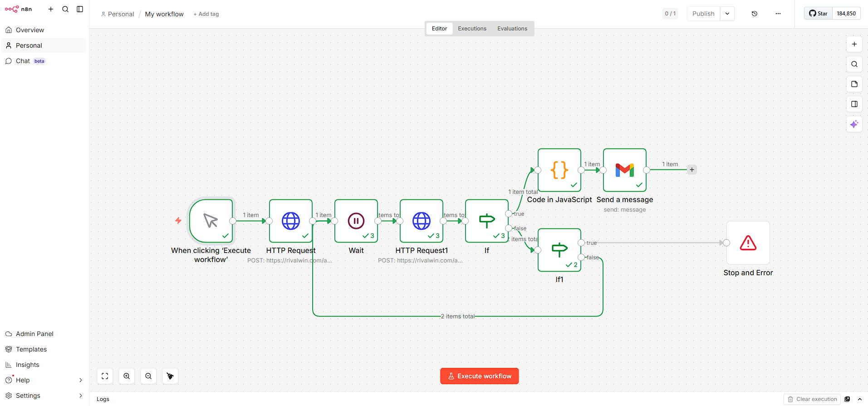Click the Add tag field

coord(206,14)
